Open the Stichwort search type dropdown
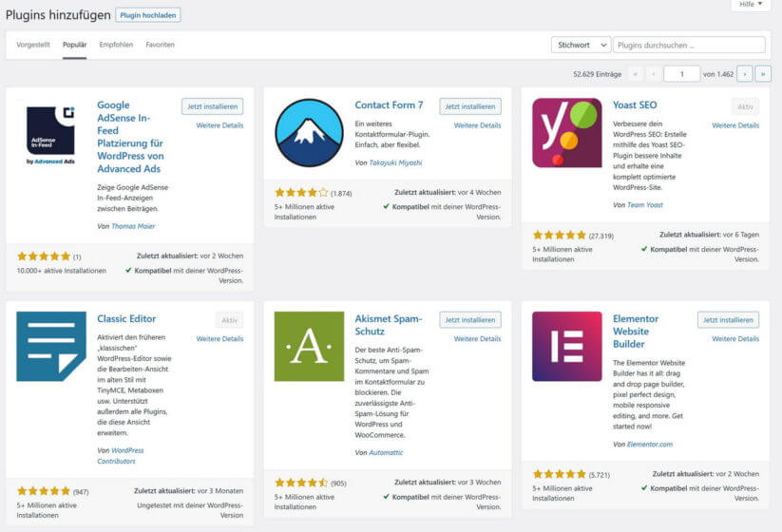This screenshot has height=532, width=782. tap(581, 45)
